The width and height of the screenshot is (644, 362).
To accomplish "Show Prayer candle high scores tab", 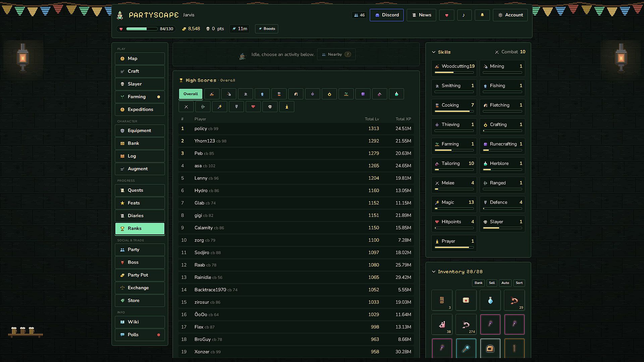I will click(287, 107).
